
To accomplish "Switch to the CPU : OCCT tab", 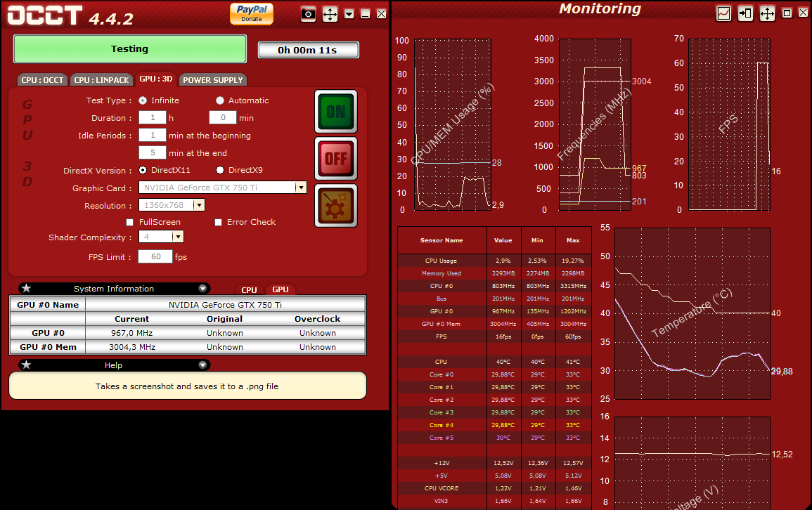I will click(x=42, y=79).
